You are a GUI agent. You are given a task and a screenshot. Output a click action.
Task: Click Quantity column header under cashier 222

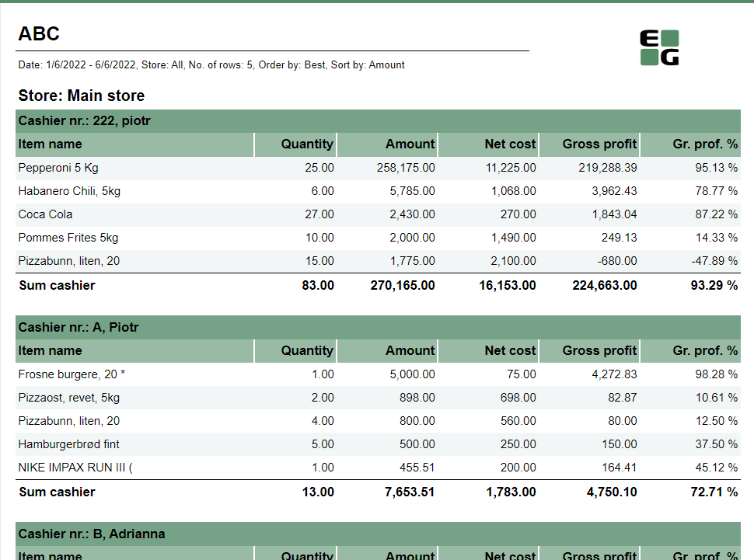pos(307,144)
